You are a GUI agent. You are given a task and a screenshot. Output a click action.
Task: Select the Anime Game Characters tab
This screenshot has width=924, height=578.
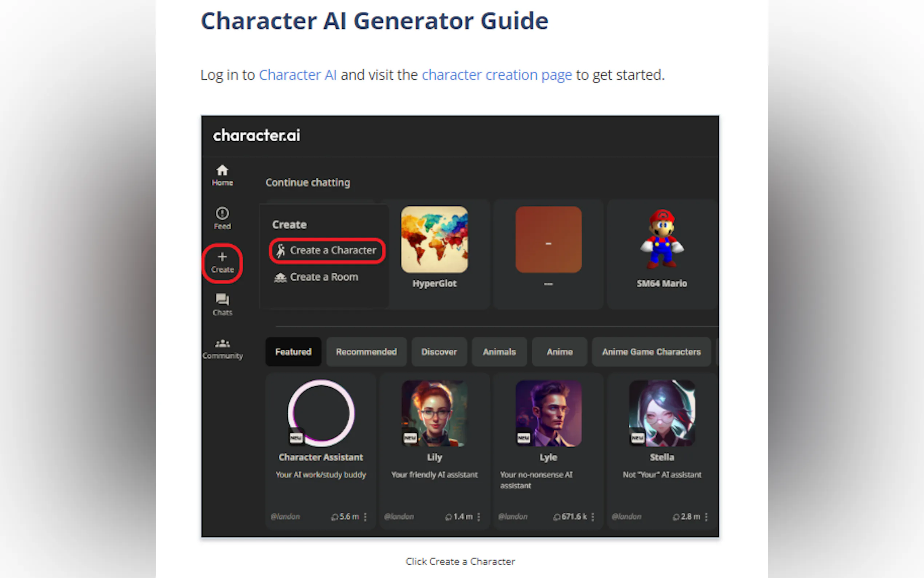(651, 352)
